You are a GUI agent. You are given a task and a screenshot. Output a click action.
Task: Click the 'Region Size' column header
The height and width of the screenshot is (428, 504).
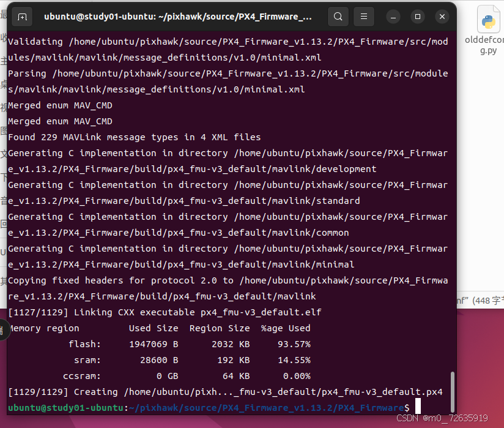[x=220, y=328]
